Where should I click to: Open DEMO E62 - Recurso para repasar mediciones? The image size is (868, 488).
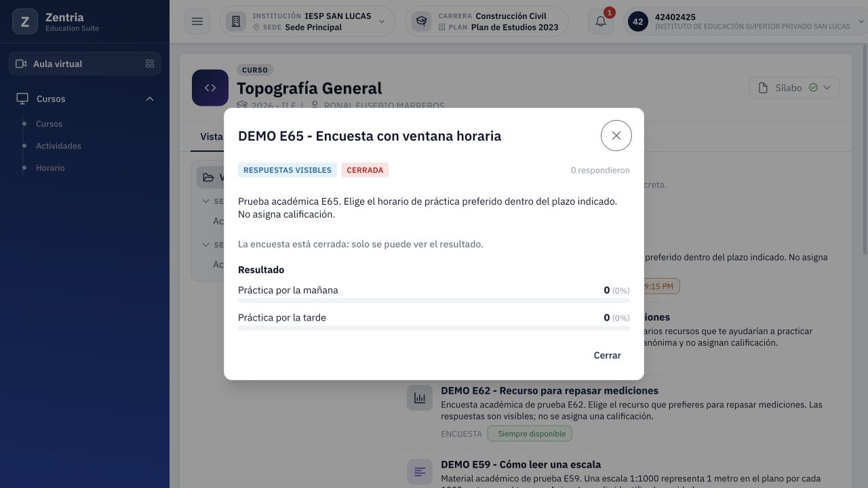(549, 390)
